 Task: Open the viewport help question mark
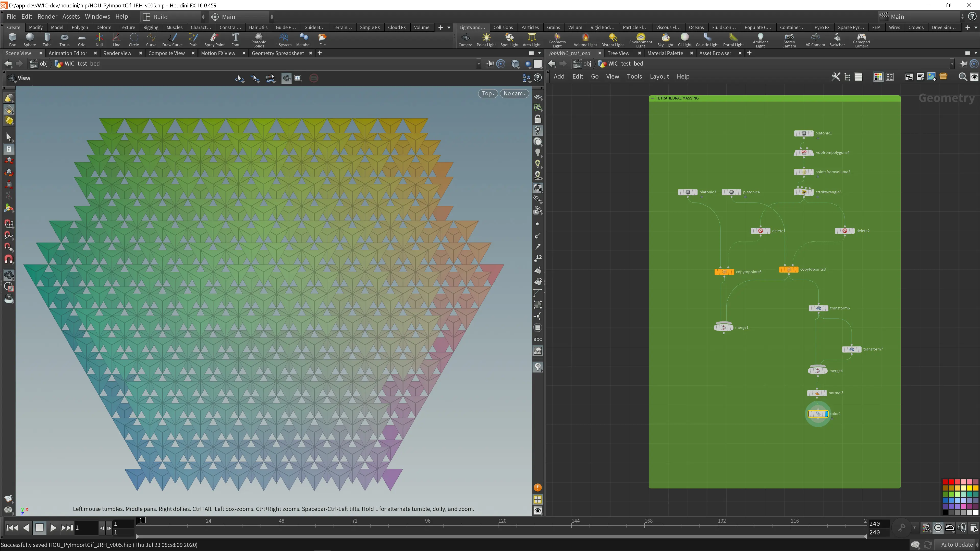pyautogui.click(x=537, y=78)
